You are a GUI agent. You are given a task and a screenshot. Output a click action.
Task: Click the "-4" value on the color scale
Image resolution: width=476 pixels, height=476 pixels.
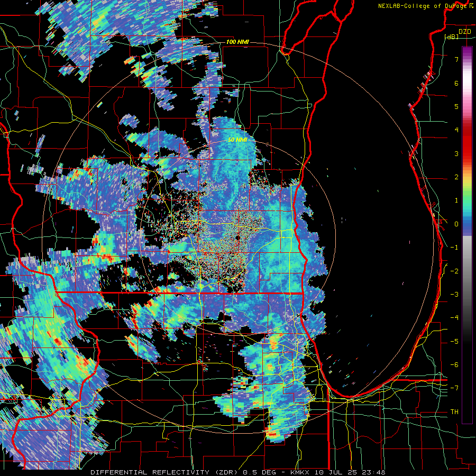(x=454, y=318)
